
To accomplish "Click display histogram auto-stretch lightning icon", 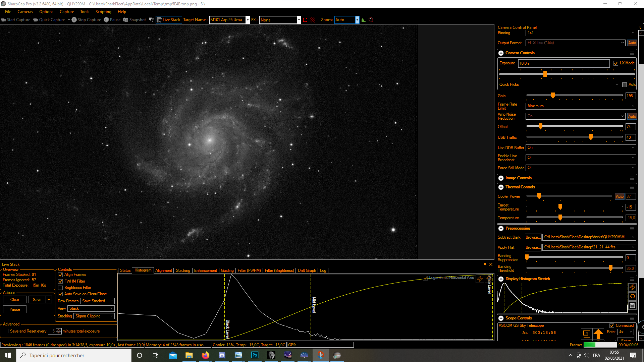I will [x=632, y=288].
